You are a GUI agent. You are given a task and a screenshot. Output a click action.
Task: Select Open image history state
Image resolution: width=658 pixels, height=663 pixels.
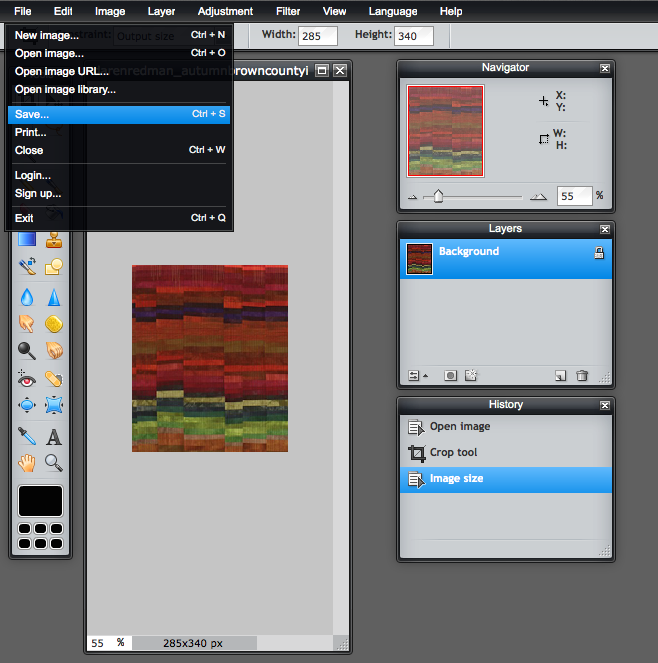point(506,427)
